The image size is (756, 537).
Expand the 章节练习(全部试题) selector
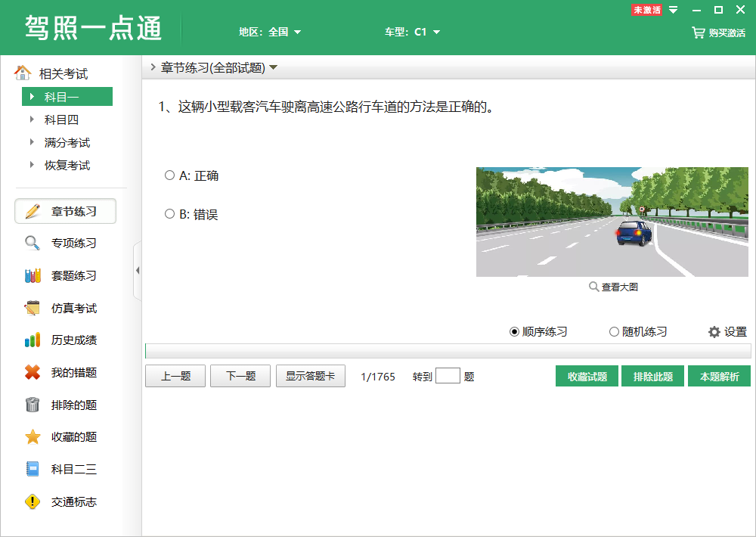point(219,67)
